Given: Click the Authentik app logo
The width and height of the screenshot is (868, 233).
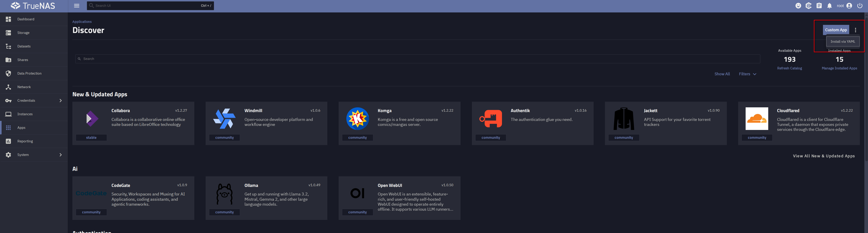Looking at the screenshot, I should [491, 118].
